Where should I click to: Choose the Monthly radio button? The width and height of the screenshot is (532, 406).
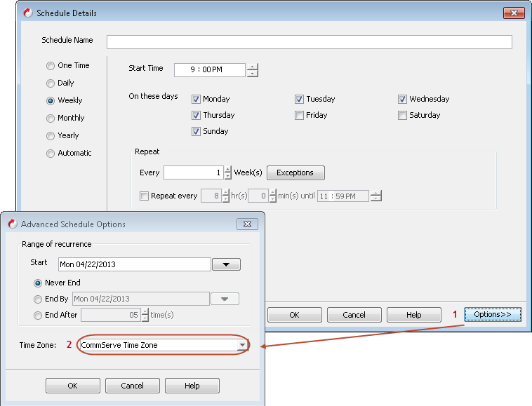(x=51, y=119)
